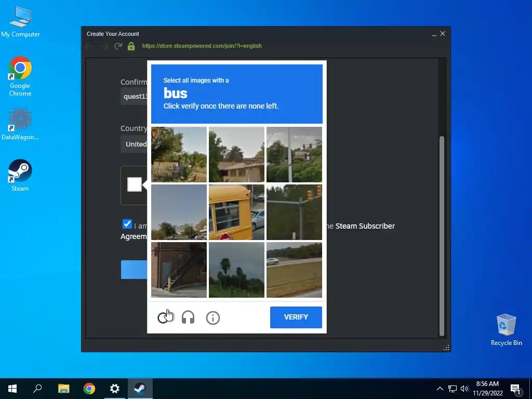Click the window resize grip corner

click(446, 348)
